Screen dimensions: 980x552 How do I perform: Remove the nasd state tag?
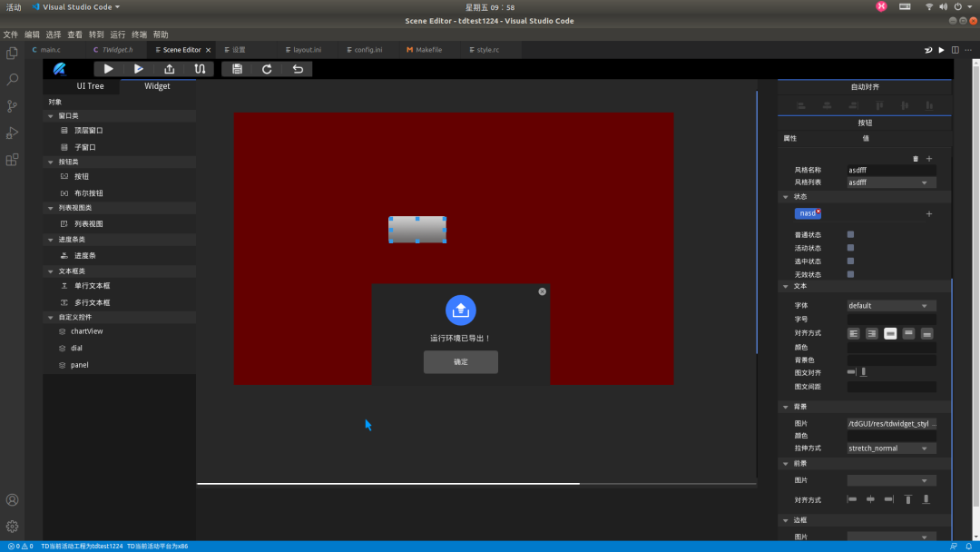818,211
